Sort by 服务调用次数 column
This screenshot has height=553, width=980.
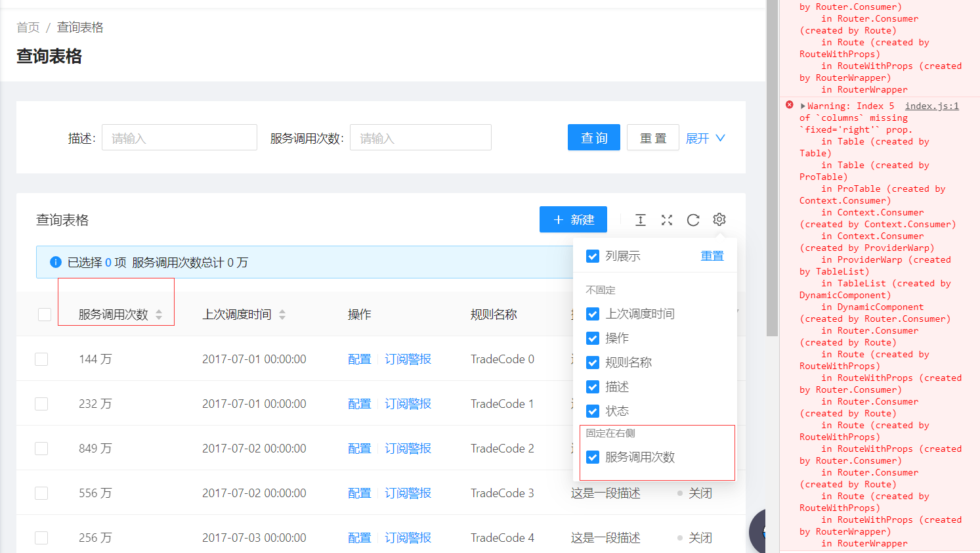[158, 314]
